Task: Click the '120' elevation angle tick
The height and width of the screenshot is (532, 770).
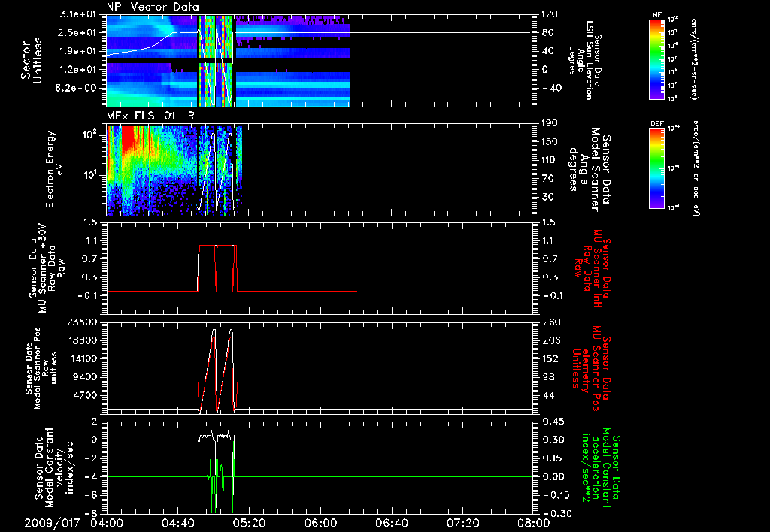Action: tap(548, 14)
